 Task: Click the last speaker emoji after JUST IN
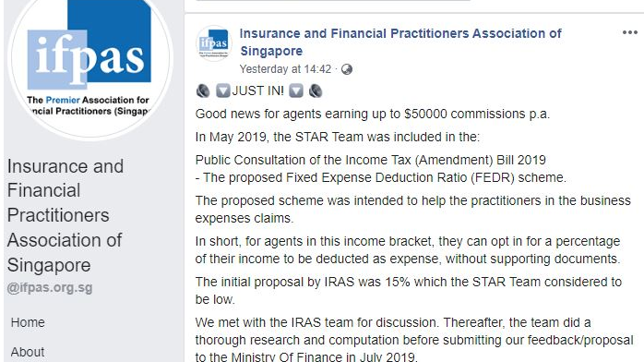coord(316,90)
